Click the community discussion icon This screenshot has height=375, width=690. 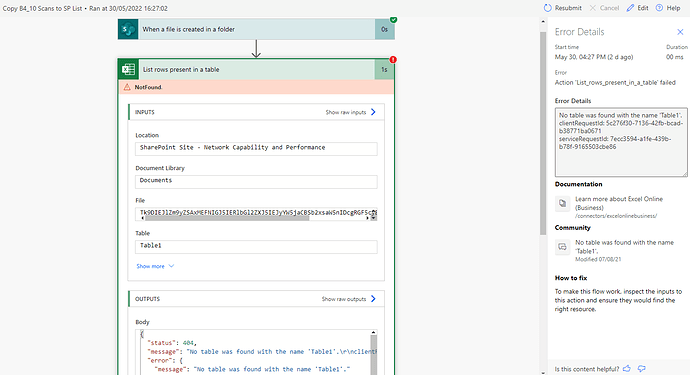(562, 247)
